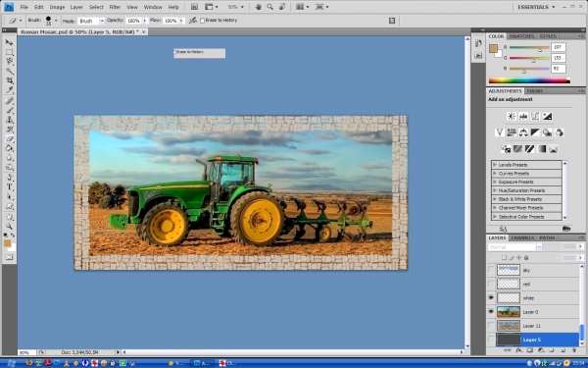This screenshot has height=368, width=588.
Task: Expand Curves Presets
Action: tap(495, 173)
